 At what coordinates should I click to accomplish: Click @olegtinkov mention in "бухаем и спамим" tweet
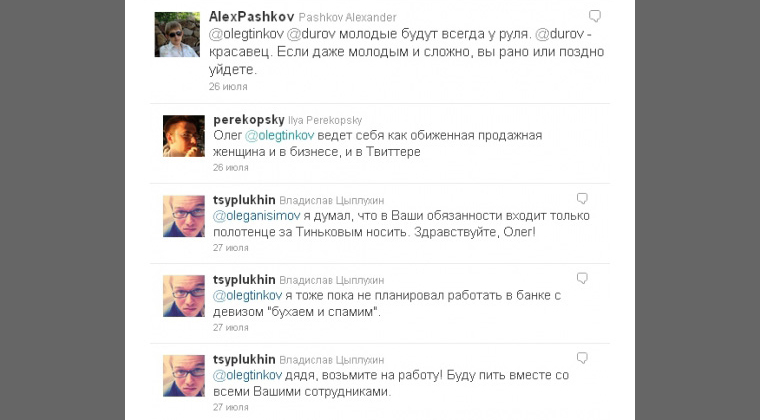click(x=247, y=296)
